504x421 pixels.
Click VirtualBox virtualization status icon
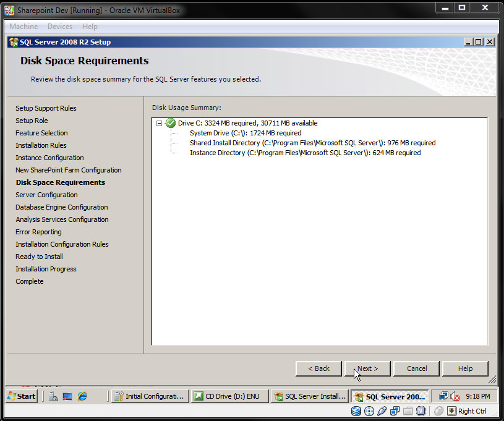(421, 411)
